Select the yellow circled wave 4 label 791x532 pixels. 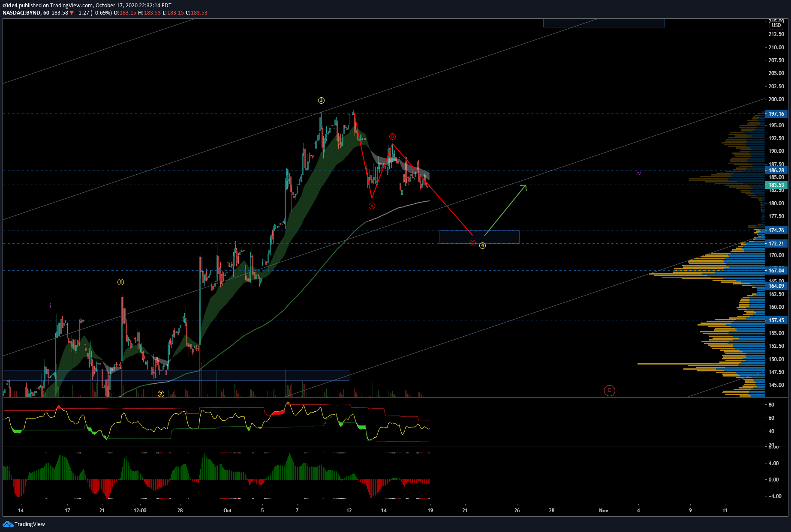(482, 246)
